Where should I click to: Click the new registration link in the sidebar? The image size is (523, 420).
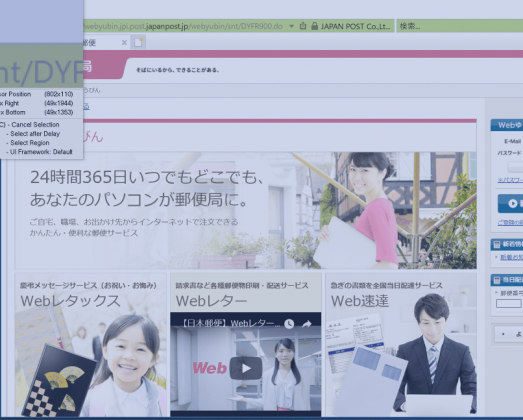510,222
